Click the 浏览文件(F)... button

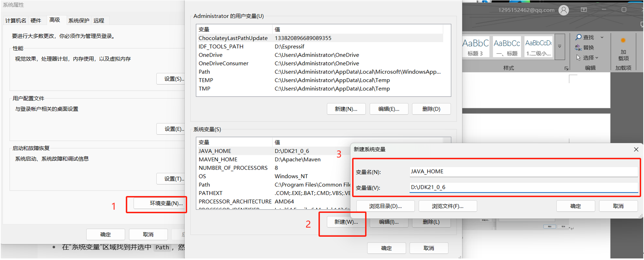tap(448, 206)
